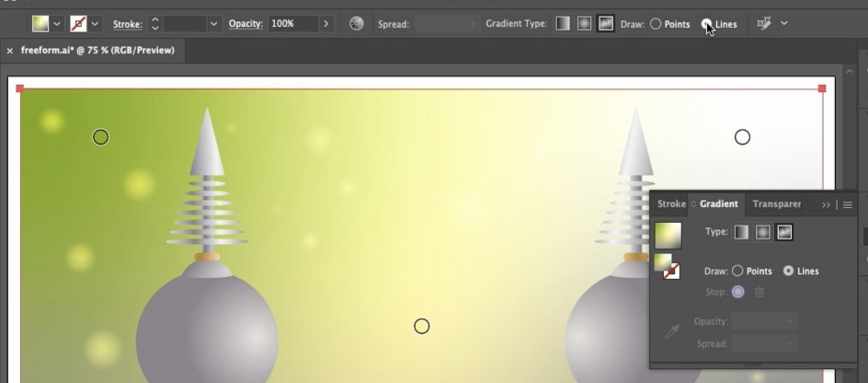
Task: Click the vertical scrollbar up arrow
Action: click(x=850, y=71)
